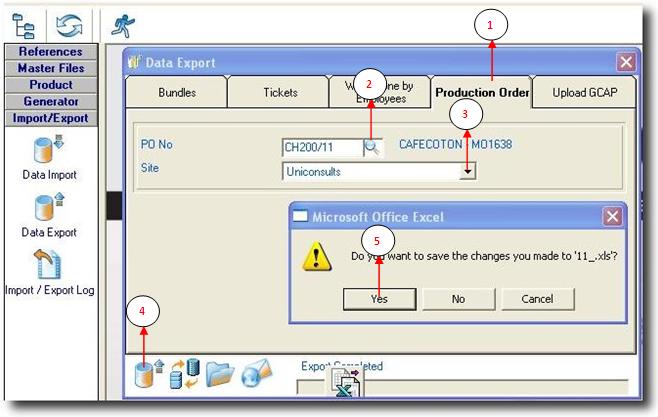Expand the Site dropdown list
The image size is (658, 417).
click(x=466, y=171)
